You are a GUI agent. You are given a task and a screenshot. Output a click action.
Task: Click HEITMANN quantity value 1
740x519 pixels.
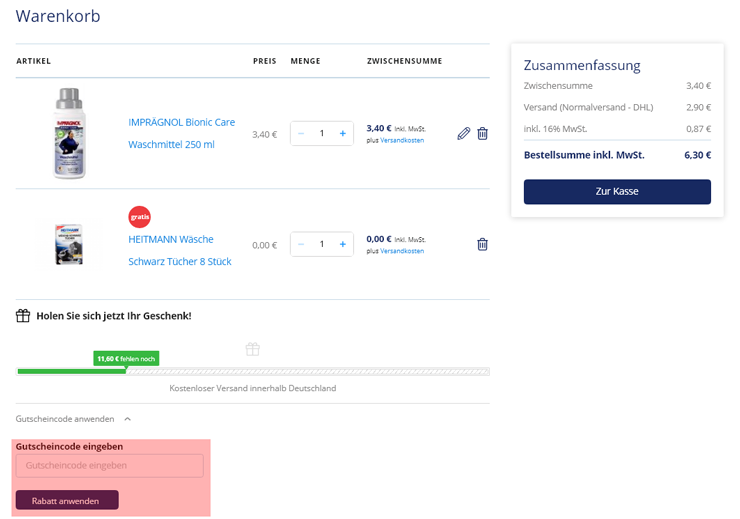(322, 244)
